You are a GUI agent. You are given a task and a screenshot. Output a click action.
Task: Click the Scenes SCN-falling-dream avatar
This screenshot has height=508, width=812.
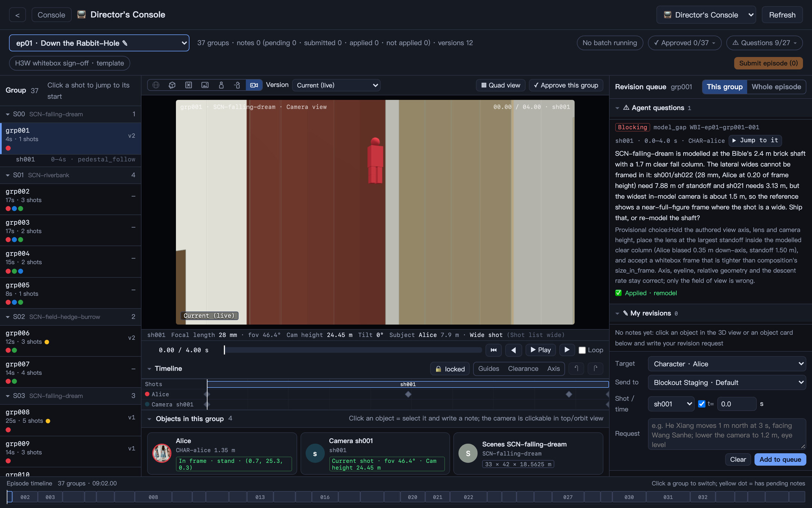point(468,453)
